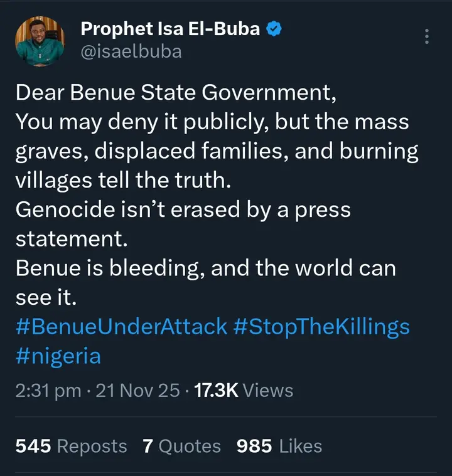The image size is (452, 476).
Task: See who gave the 985 Likes
Action: pyautogui.click(x=279, y=446)
